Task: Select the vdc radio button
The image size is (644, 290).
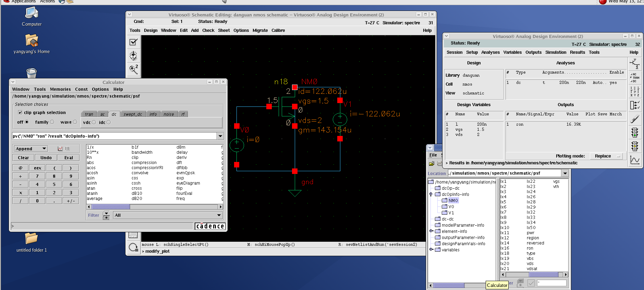Action: (x=94, y=123)
